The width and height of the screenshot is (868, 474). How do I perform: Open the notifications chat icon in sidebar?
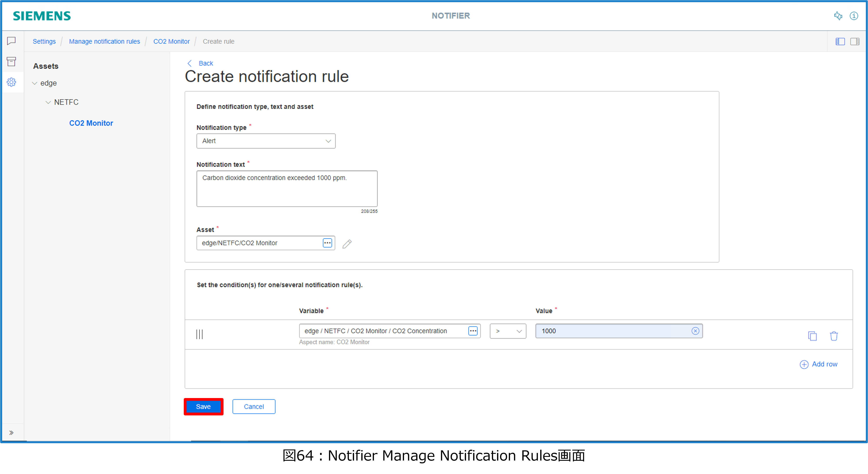click(12, 41)
